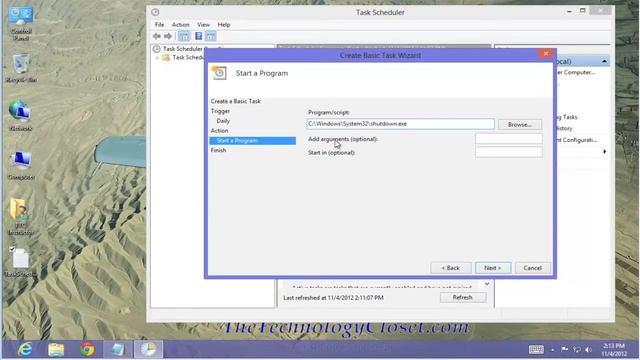Open Control Panel desktop icon

pos(21,23)
